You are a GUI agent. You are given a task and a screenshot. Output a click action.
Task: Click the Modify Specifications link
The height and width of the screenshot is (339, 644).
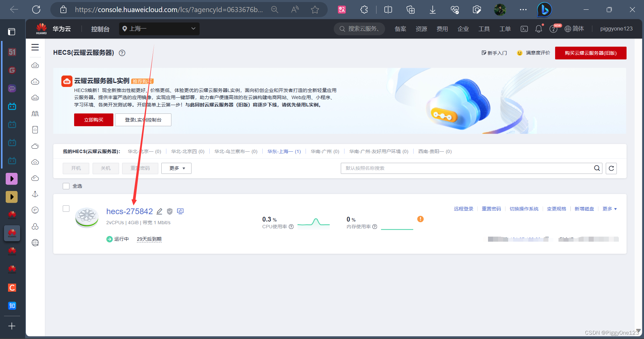click(556, 209)
